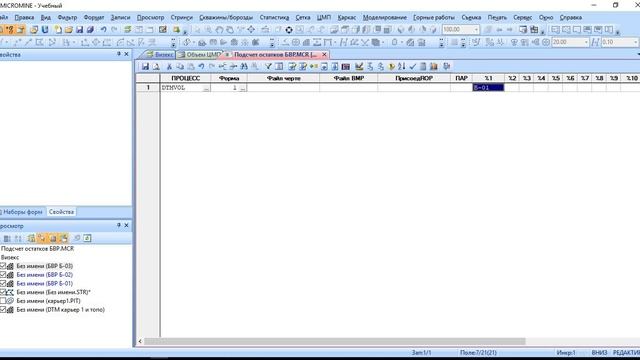Uncheck the БВР Б-03 layer checkbox
Screen dimensions: 640x360
click(3, 266)
